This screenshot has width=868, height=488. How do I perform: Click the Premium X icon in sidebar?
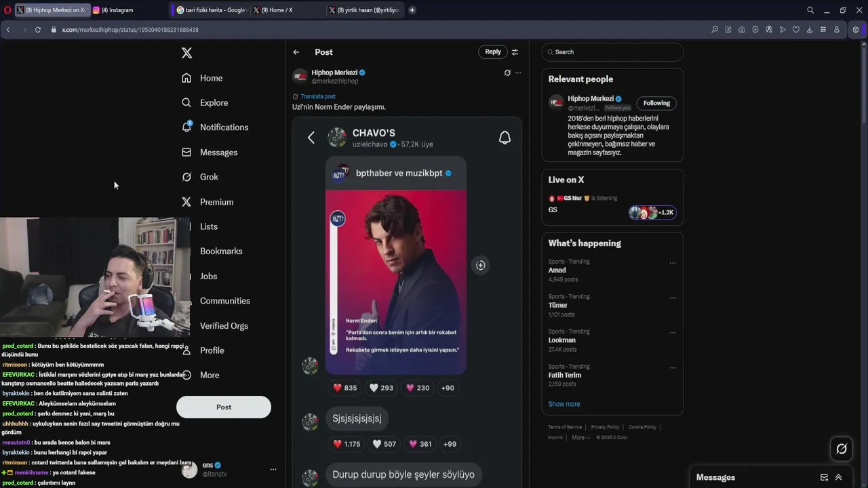click(186, 202)
